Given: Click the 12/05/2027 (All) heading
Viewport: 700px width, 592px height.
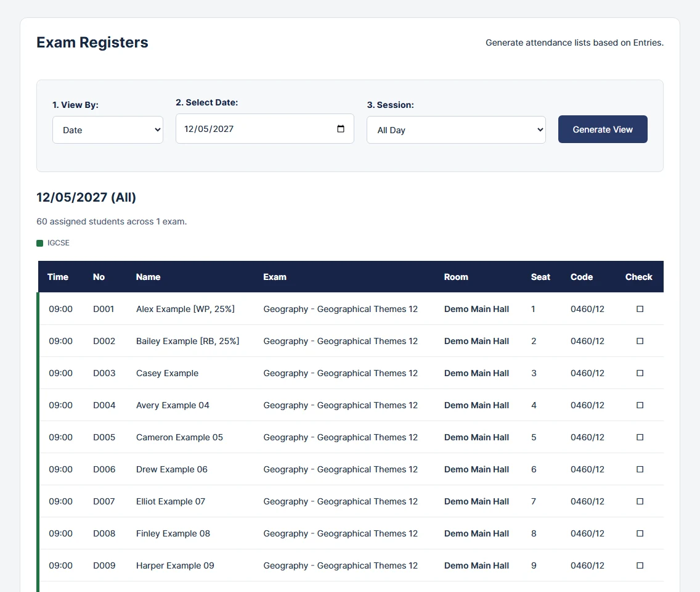Looking at the screenshot, I should 86,197.
